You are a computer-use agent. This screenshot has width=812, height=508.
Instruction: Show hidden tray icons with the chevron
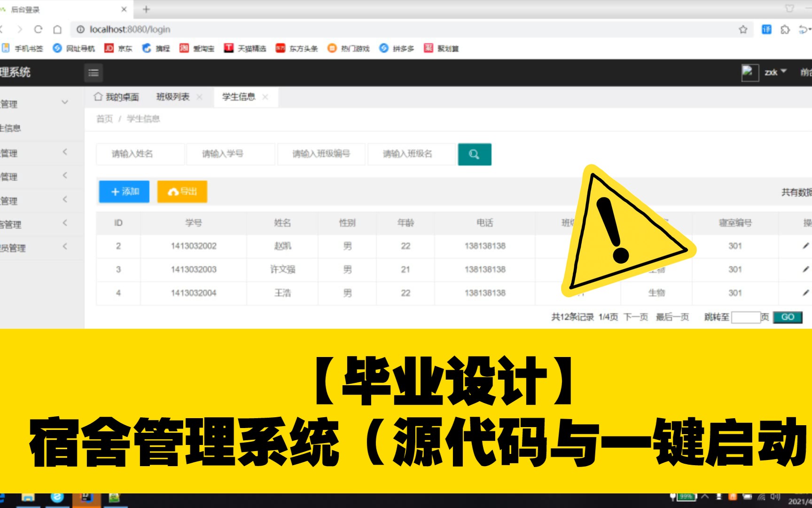pos(705,497)
